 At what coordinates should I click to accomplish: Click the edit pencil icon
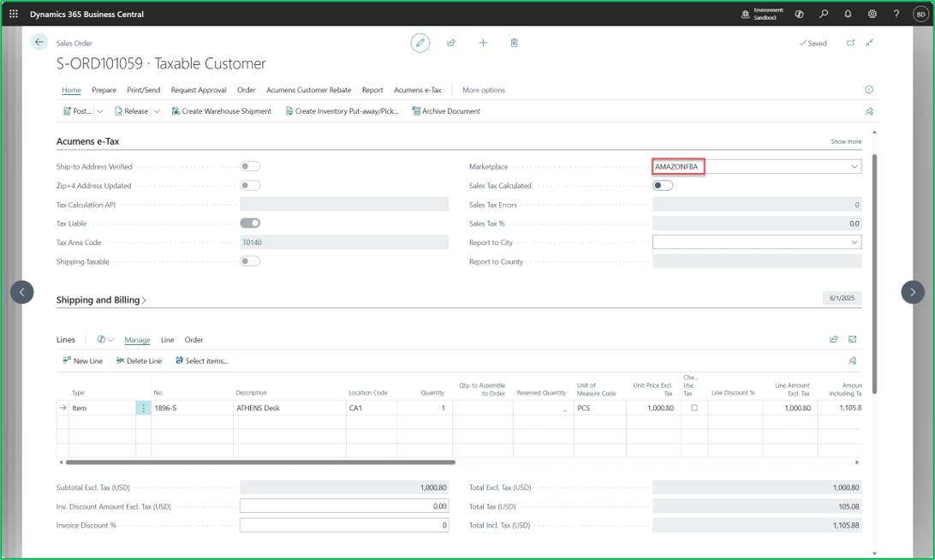point(420,43)
